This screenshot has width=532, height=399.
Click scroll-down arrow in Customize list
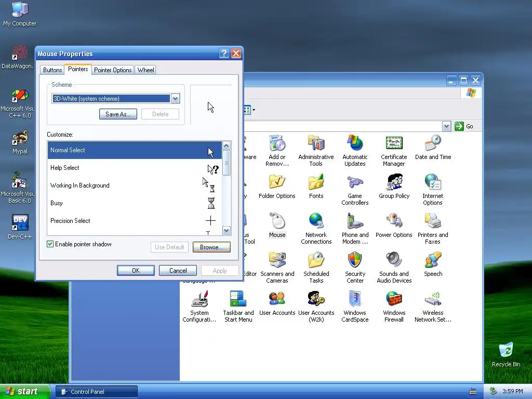[x=227, y=230]
